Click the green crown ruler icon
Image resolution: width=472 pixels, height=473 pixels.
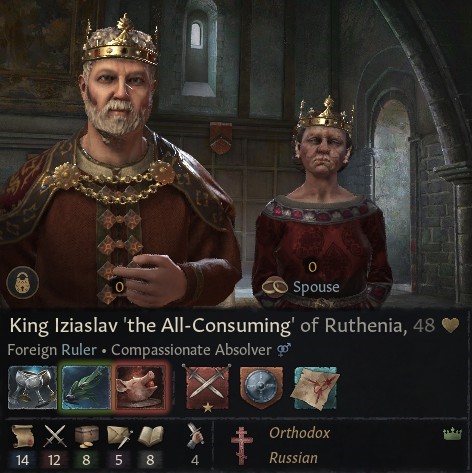click(x=452, y=434)
